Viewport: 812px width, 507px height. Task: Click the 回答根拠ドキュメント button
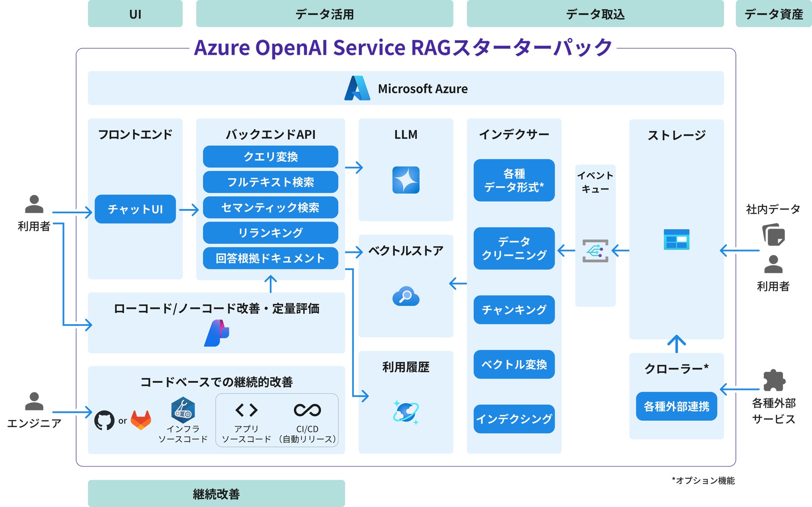pos(270,258)
